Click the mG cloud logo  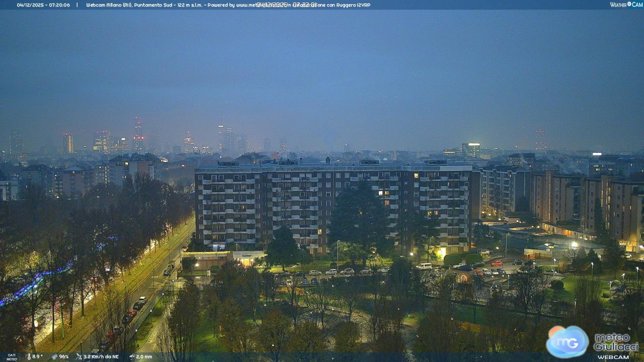(x=567, y=341)
